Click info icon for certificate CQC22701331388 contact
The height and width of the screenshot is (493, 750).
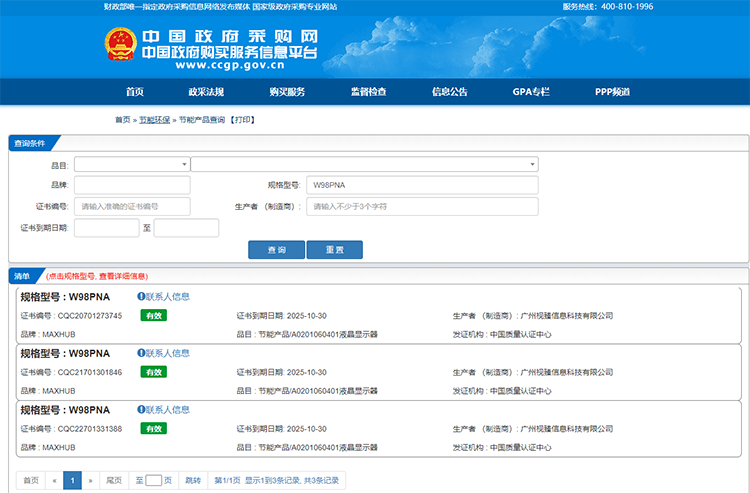click(141, 409)
